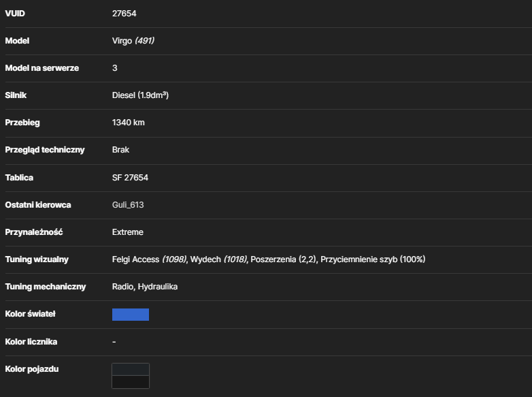The image size is (532, 397).
Task: Click the Przyciemnienie szyb (100%) entry
Action: click(373, 259)
